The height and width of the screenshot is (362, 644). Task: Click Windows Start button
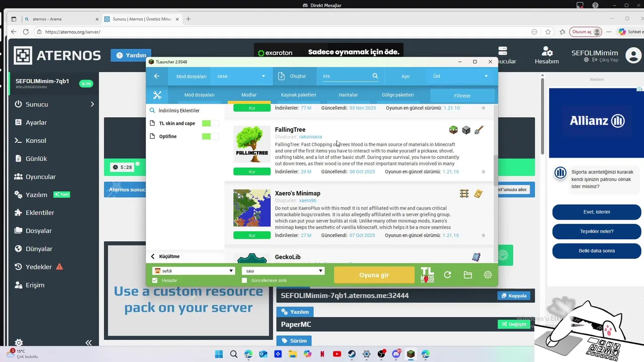point(219,354)
